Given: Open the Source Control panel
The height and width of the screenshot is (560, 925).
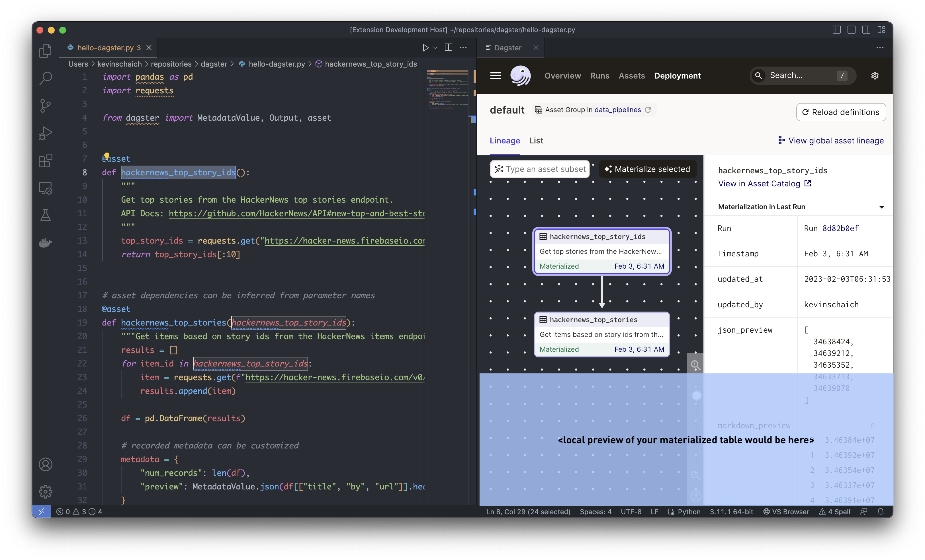Looking at the screenshot, I should tap(46, 106).
